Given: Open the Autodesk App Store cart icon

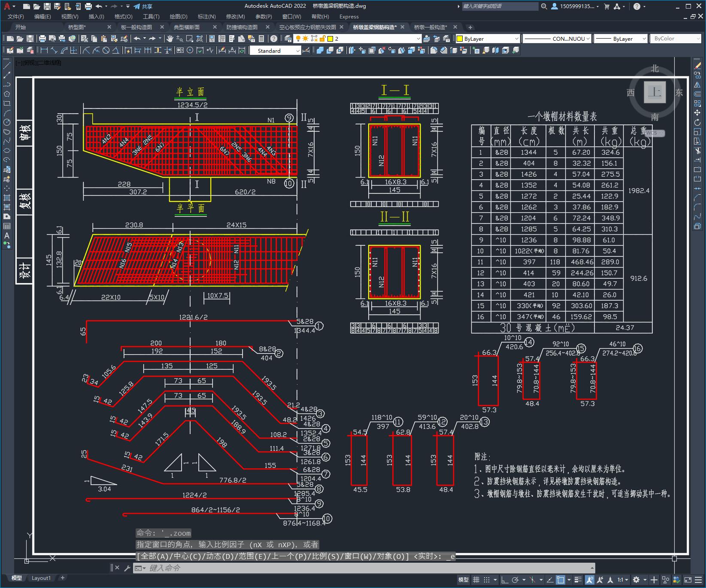Looking at the screenshot, I should coord(606,6).
